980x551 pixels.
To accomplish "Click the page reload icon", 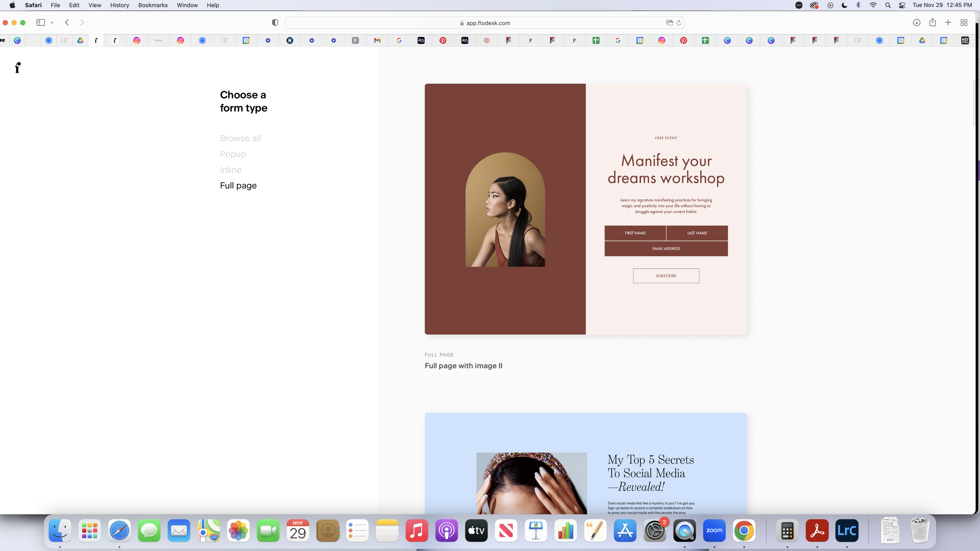I will pyautogui.click(x=679, y=23).
